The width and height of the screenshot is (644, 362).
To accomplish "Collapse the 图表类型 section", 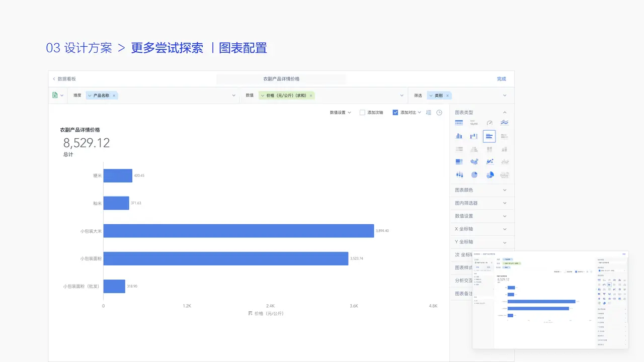I will tap(505, 113).
